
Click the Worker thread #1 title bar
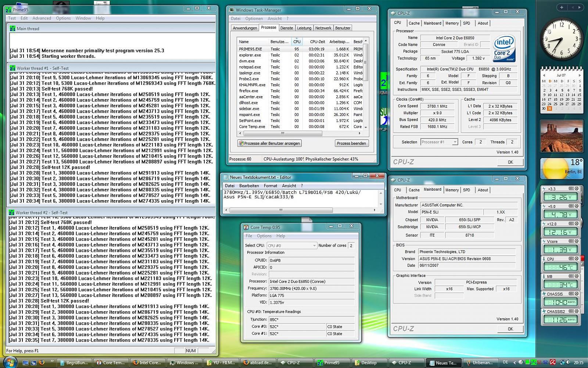point(111,68)
